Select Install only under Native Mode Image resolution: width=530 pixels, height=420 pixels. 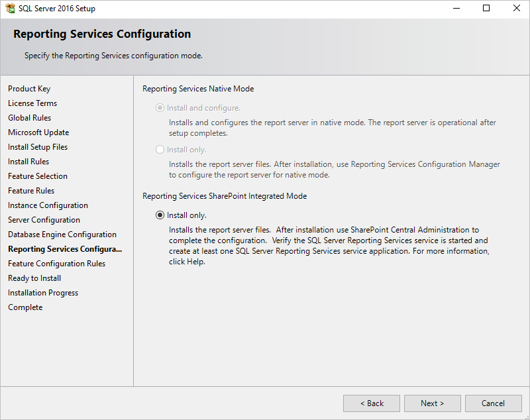pyautogui.click(x=159, y=149)
